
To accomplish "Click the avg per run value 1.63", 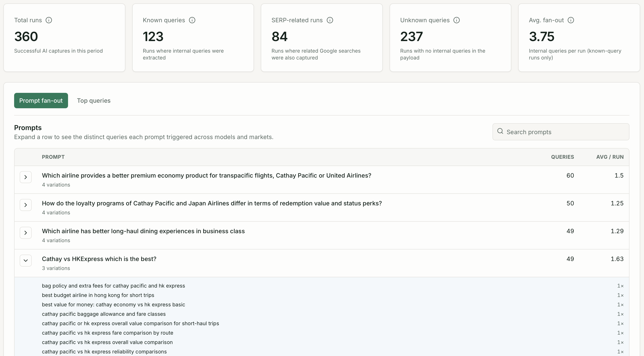I will tap(617, 259).
